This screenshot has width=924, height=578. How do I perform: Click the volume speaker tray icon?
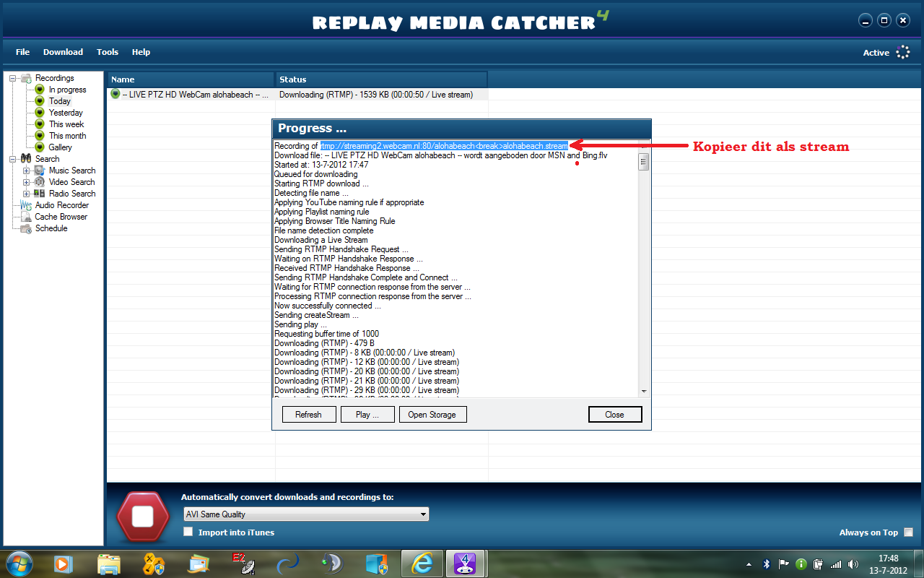[x=853, y=564]
